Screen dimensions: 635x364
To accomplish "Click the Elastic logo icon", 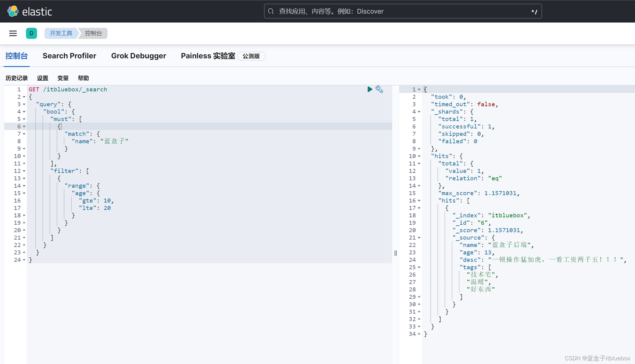I will (13, 11).
